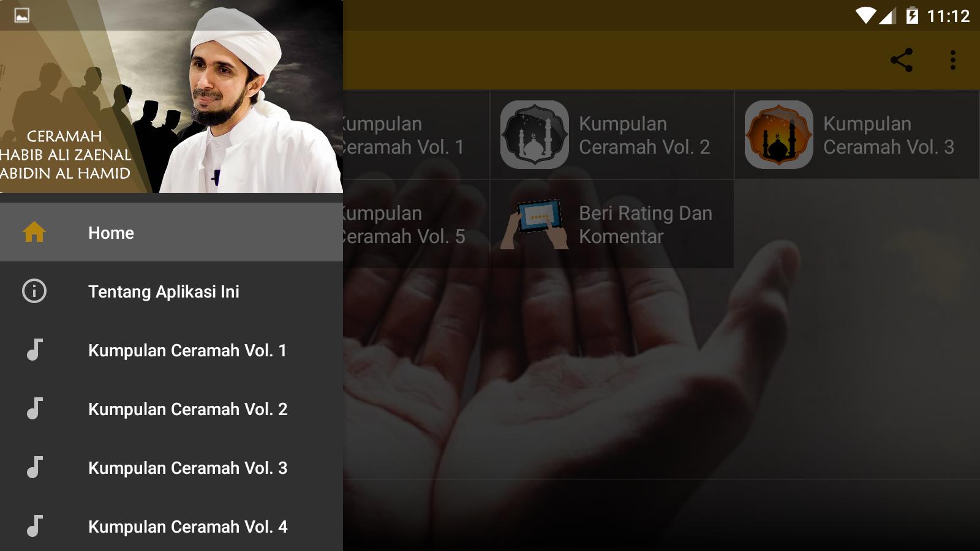
Task: Click music note icon for Vol. 2
Action: point(34,408)
